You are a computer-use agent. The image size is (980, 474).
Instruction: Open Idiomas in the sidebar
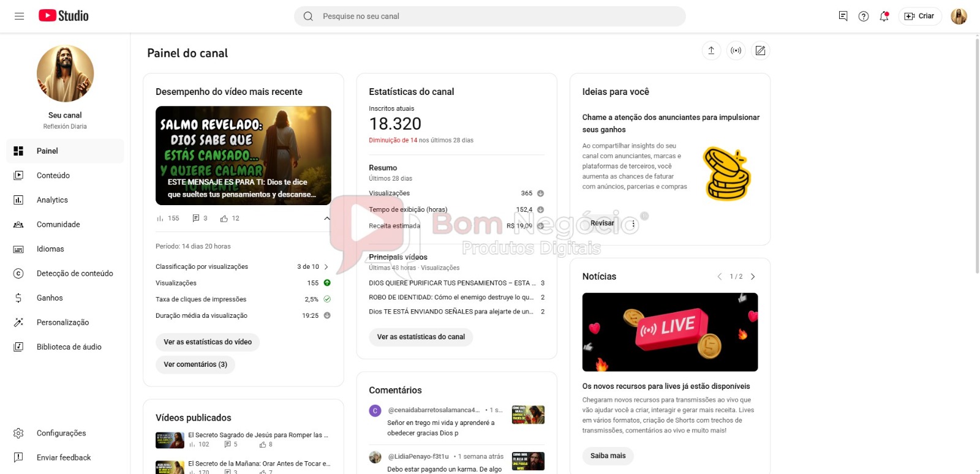pyautogui.click(x=65, y=249)
